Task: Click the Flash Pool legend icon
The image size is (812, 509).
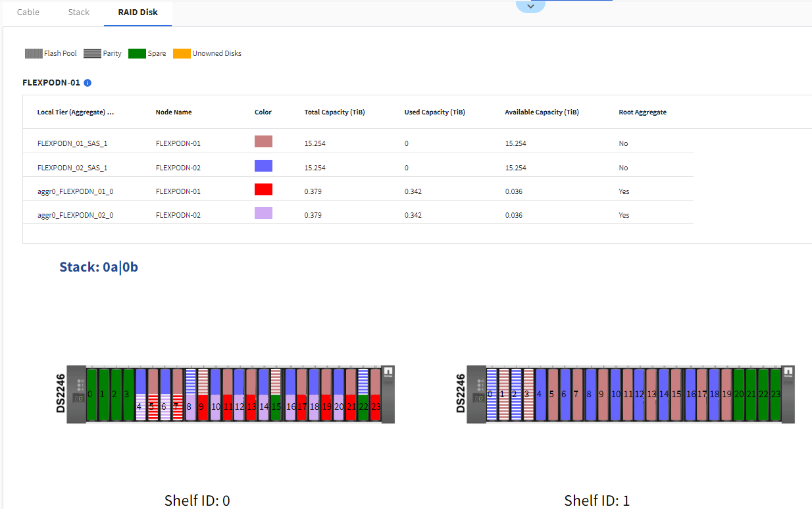Action: coord(34,53)
